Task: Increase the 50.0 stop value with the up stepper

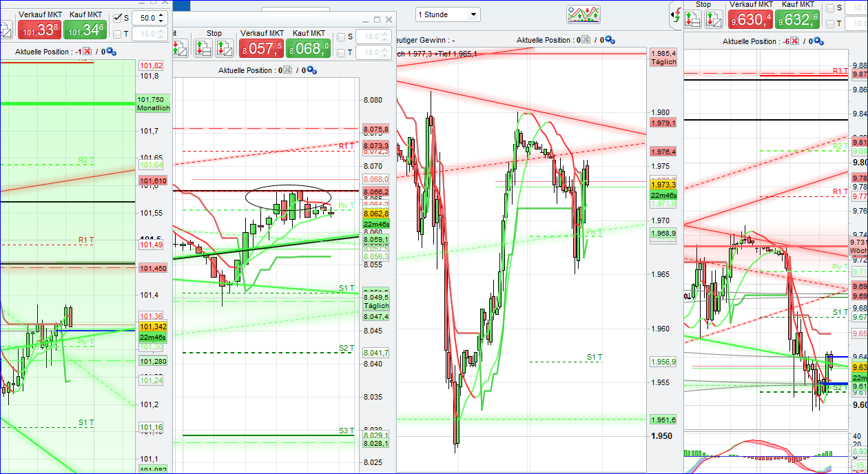Action: click(161, 15)
